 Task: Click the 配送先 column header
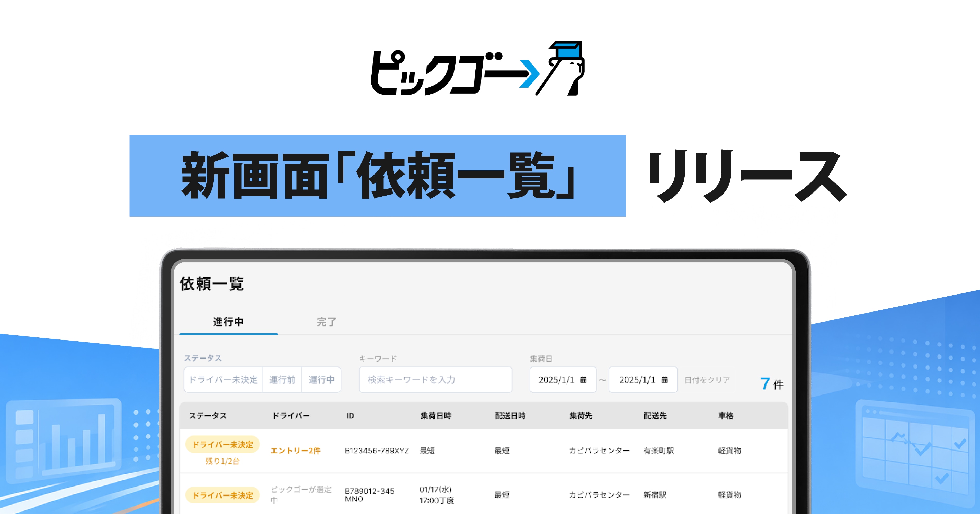(x=655, y=416)
